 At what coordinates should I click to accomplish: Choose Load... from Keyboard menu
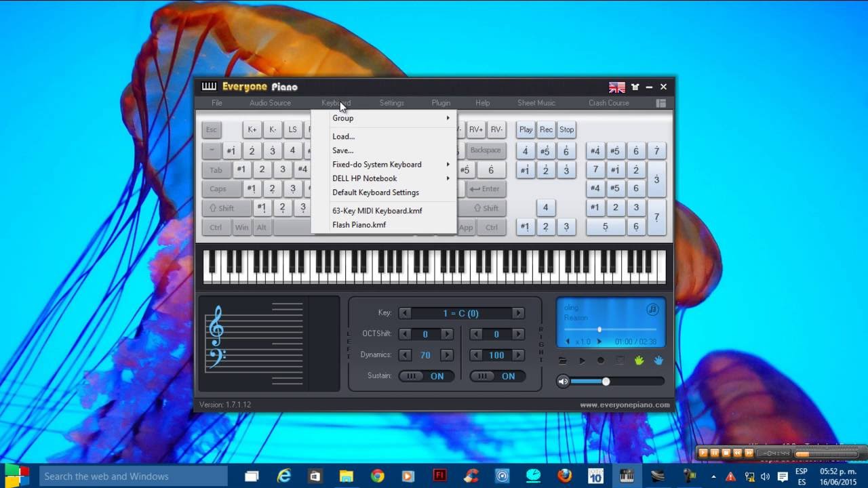point(384,136)
